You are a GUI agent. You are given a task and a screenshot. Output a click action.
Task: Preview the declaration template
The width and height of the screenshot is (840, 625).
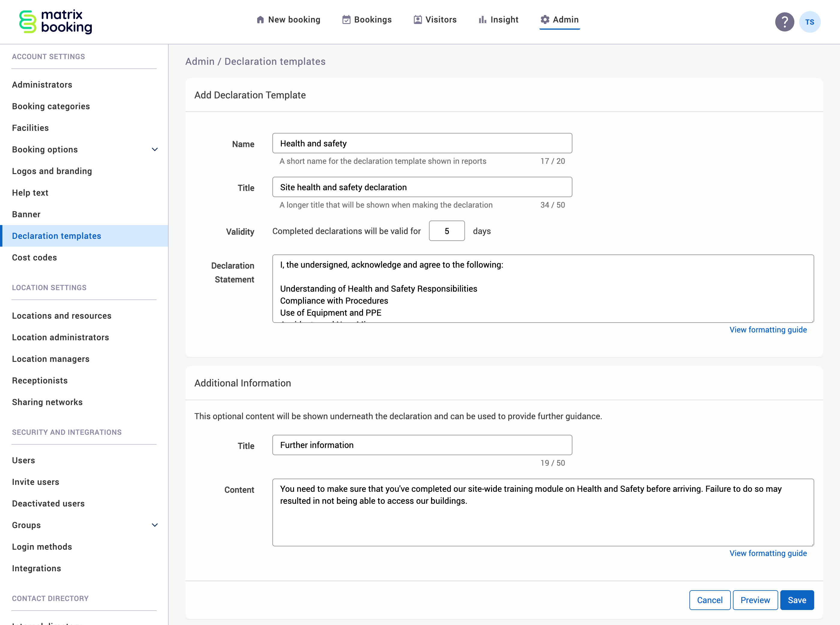[x=755, y=600]
